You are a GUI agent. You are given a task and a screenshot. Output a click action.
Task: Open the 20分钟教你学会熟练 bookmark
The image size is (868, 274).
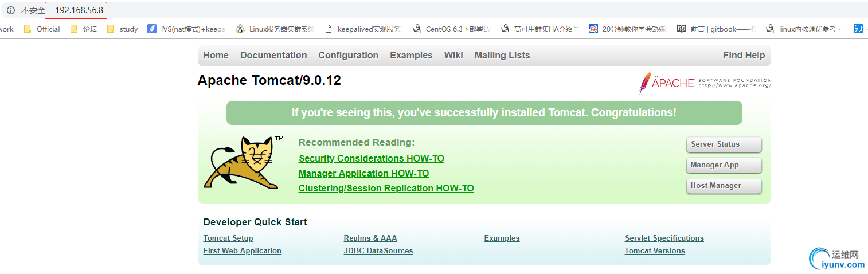[628, 29]
